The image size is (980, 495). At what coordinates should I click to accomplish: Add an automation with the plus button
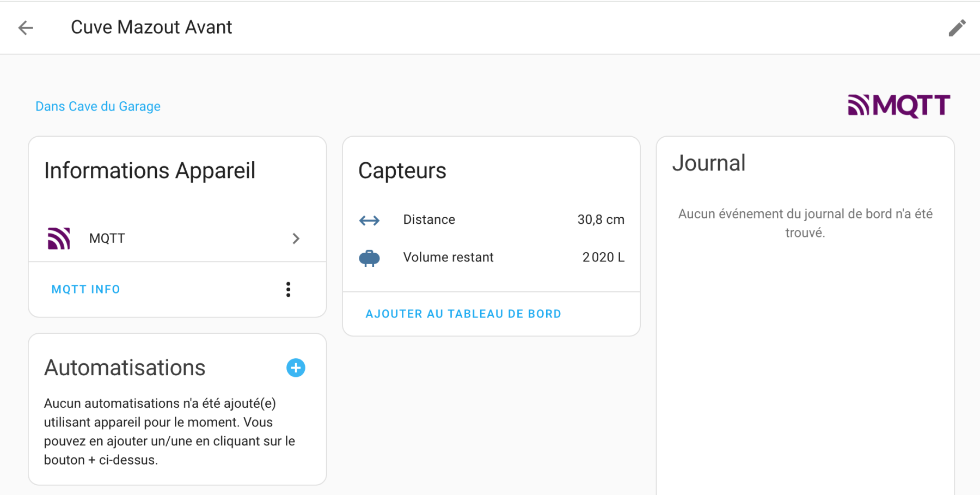(296, 368)
